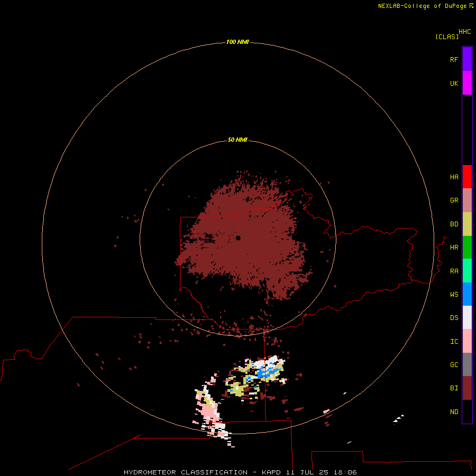Image resolution: width=476 pixels, height=476 pixels.
Task: Click the RA legend label
Action: pyautogui.click(x=454, y=271)
